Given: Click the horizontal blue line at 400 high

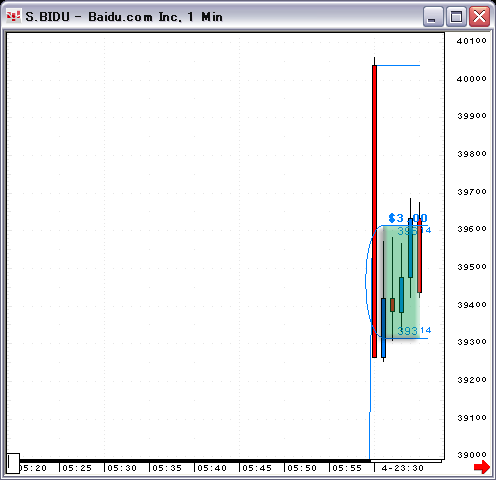Looking at the screenshot, I should (398, 65).
